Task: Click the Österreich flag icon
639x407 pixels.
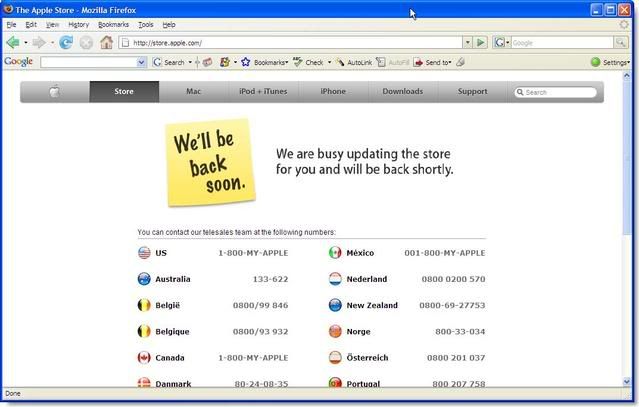Action: pyautogui.click(x=335, y=358)
